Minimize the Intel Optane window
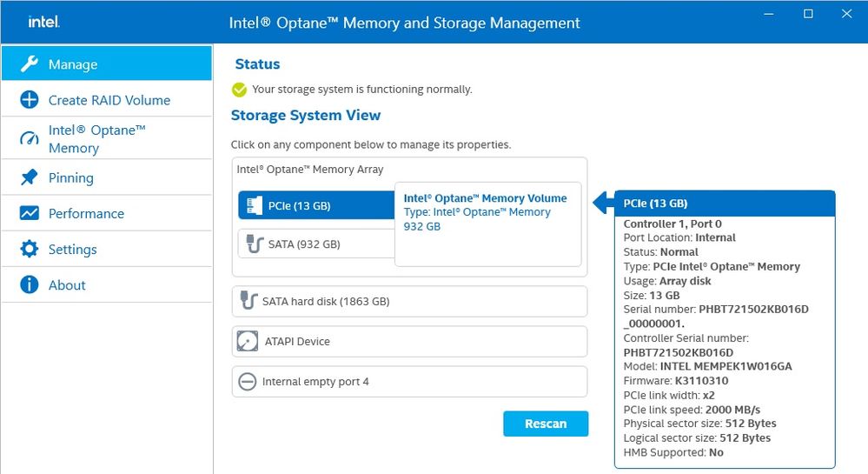The image size is (868, 474). [769, 14]
